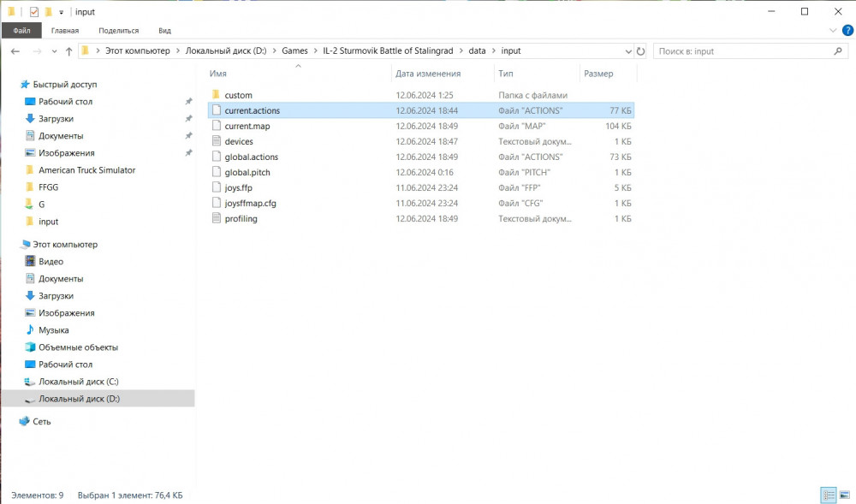Open the custom folder
This screenshot has height=504, width=856.
point(238,95)
